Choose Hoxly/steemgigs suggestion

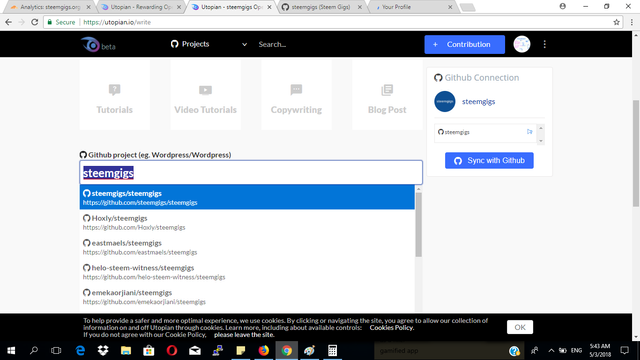(247, 222)
